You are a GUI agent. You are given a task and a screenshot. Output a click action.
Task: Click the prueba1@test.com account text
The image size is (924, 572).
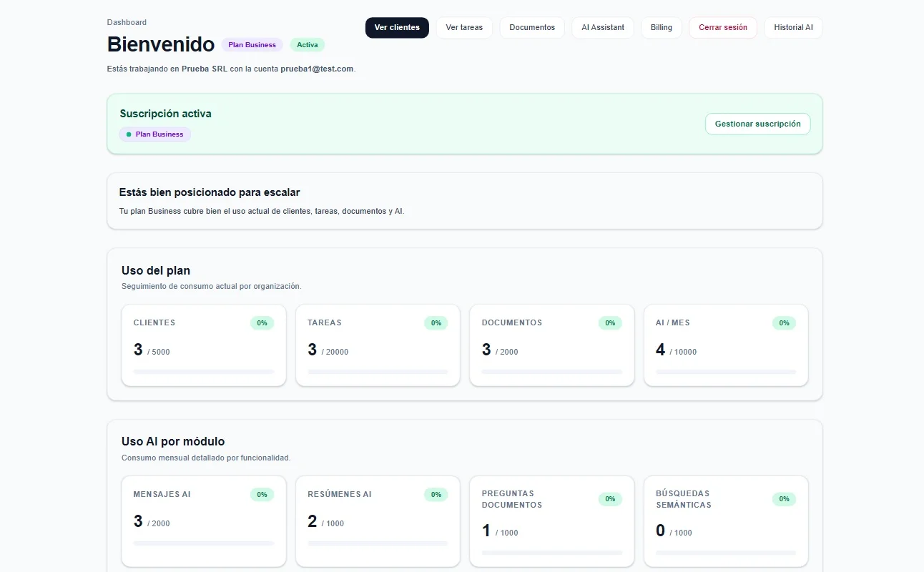click(x=317, y=69)
